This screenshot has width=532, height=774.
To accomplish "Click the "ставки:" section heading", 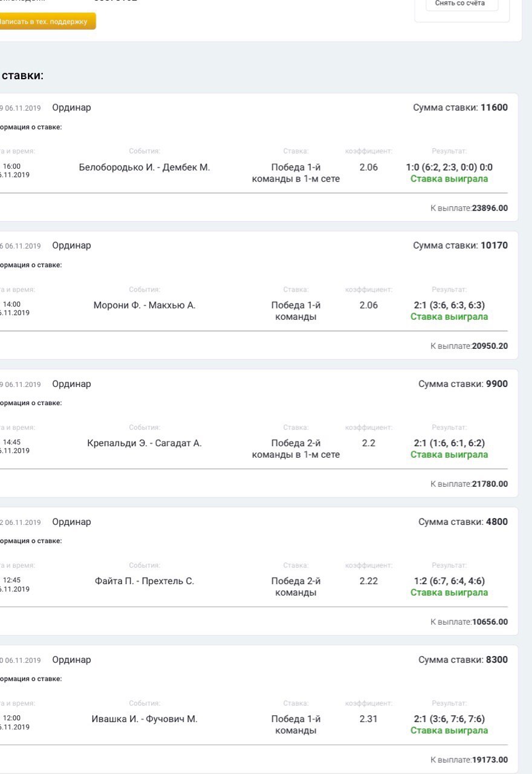I will [22, 76].
